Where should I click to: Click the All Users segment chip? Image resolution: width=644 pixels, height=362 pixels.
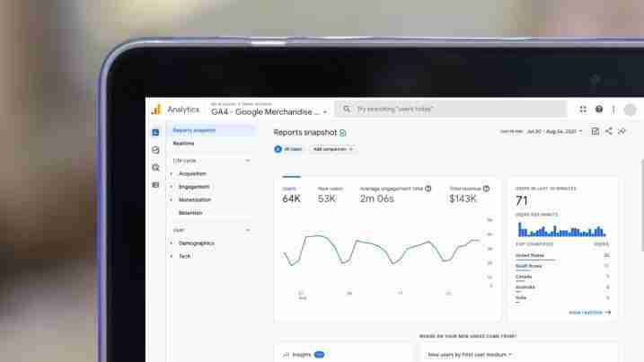coord(288,149)
